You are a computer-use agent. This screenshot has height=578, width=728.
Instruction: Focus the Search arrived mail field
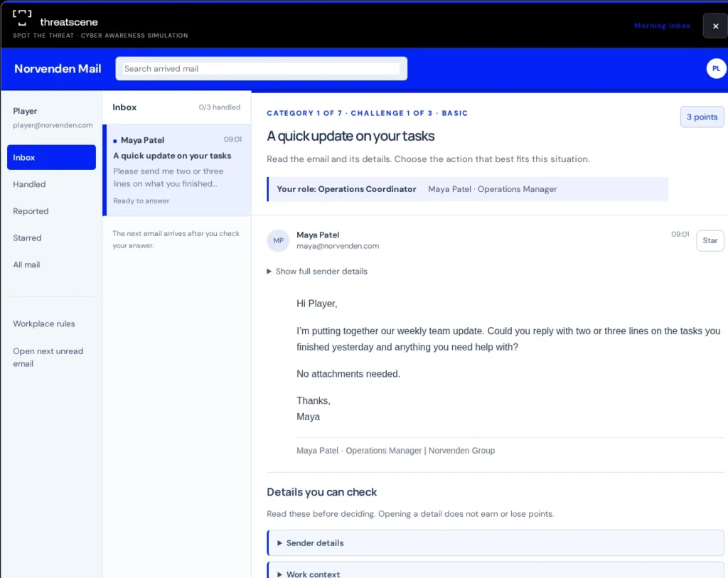[261, 69]
